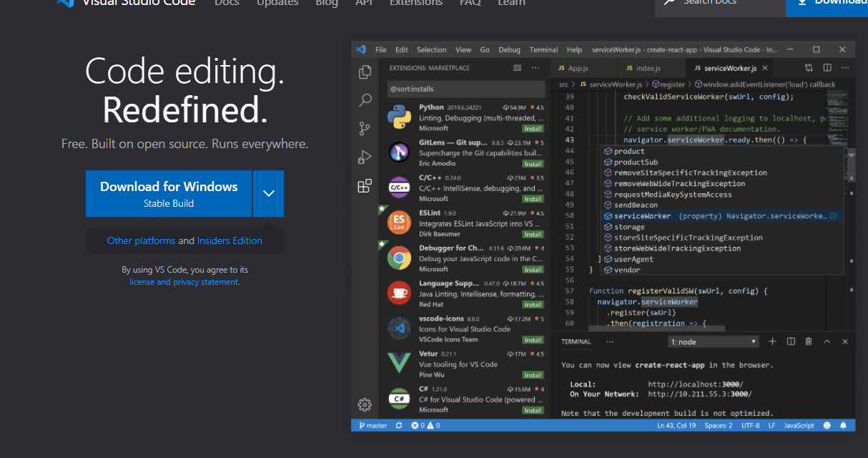The height and width of the screenshot is (458, 868).
Task: Open the Selection menu
Action: (431, 49)
